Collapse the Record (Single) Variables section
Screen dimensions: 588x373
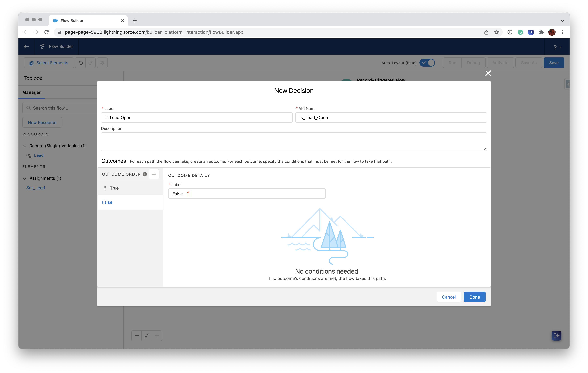click(x=25, y=146)
